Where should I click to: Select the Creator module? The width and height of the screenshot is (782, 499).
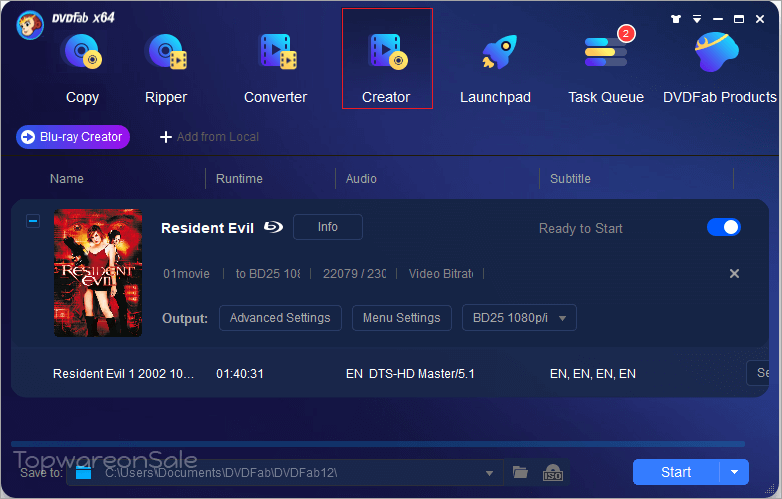387,58
